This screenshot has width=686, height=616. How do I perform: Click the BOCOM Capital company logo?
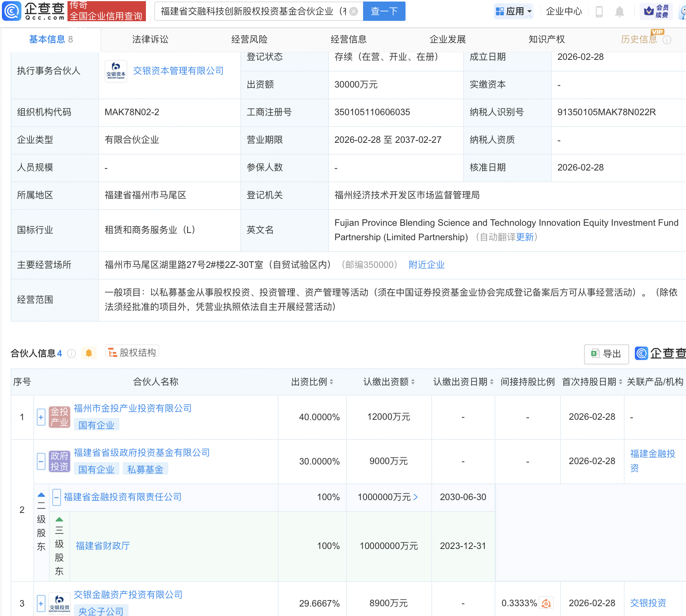coord(116,71)
